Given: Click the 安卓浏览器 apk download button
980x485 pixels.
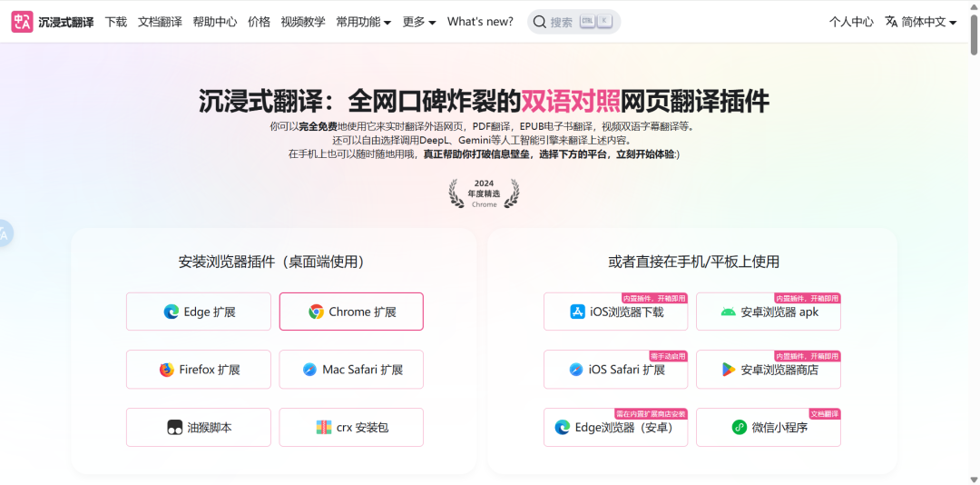Looking at the screenshot, I should (769, 312).
